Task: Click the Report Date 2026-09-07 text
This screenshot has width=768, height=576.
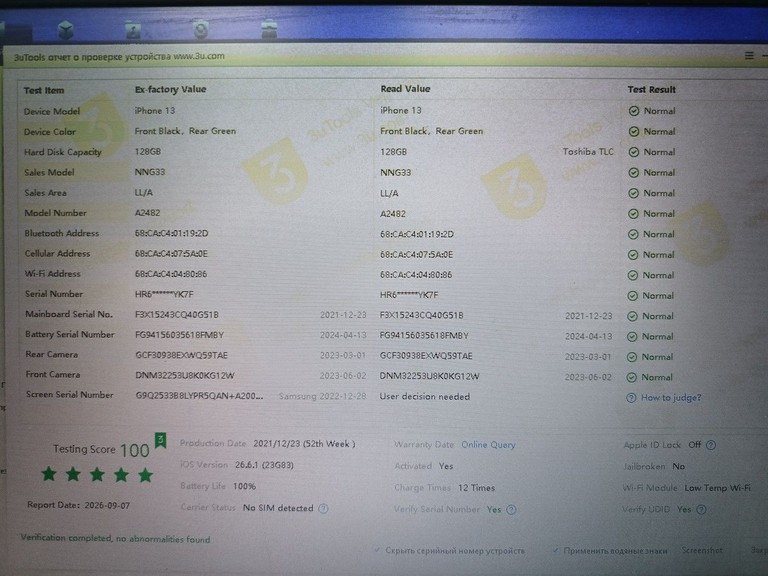Action: 78,505
